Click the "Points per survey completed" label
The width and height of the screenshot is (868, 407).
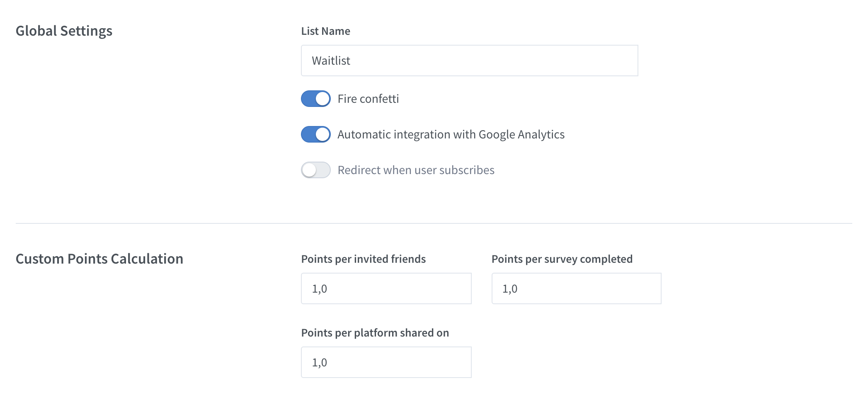coord(562,259)
